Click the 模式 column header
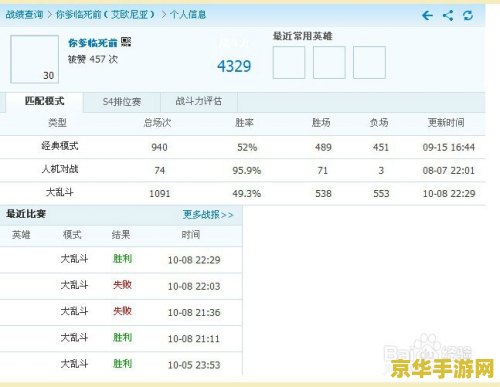 point(72,235)
